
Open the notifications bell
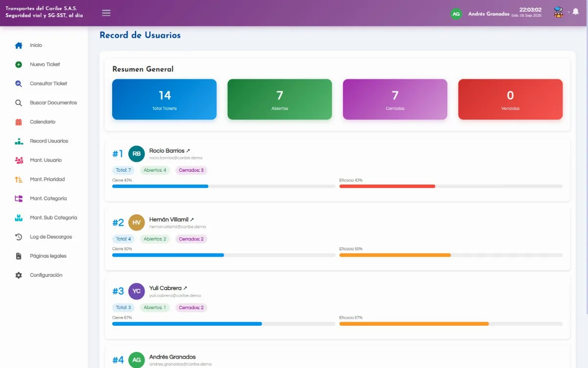[576, 12]
